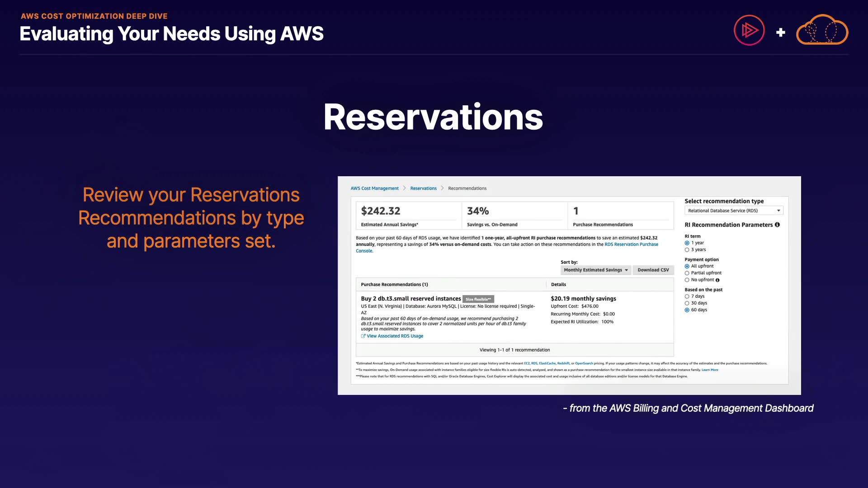Click the plus sign between the logos
The width and height of the screenshot is (868, 488).
click(780, 33)
